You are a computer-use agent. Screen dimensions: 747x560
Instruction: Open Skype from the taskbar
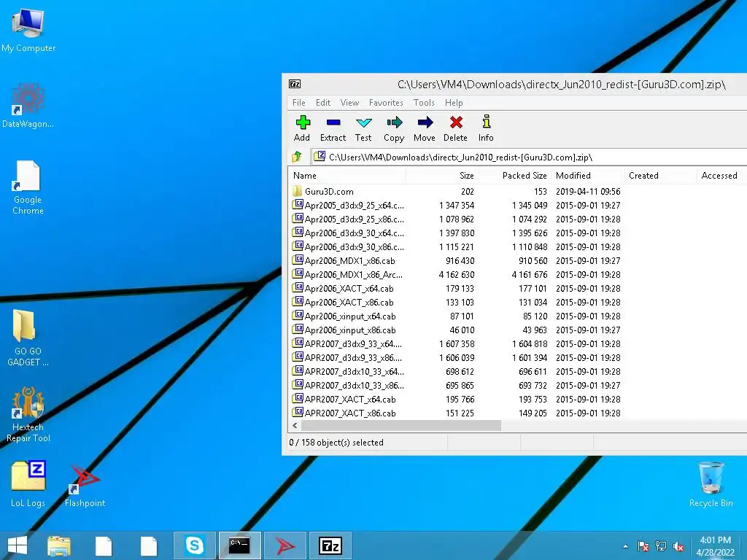[194, 545]
